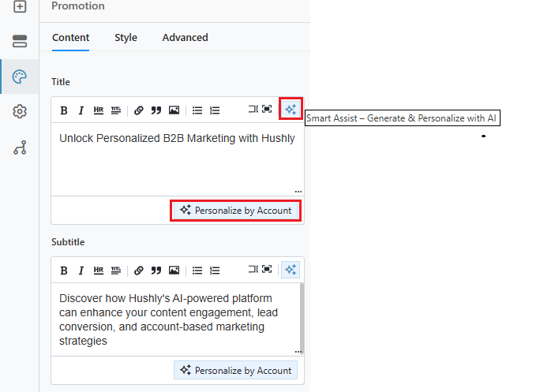Image resolution: width=555 pixels, height=392 pixels.
Task: Apply numbered list in Title editor
Action: pyautogui.click(x=215, y=110)
